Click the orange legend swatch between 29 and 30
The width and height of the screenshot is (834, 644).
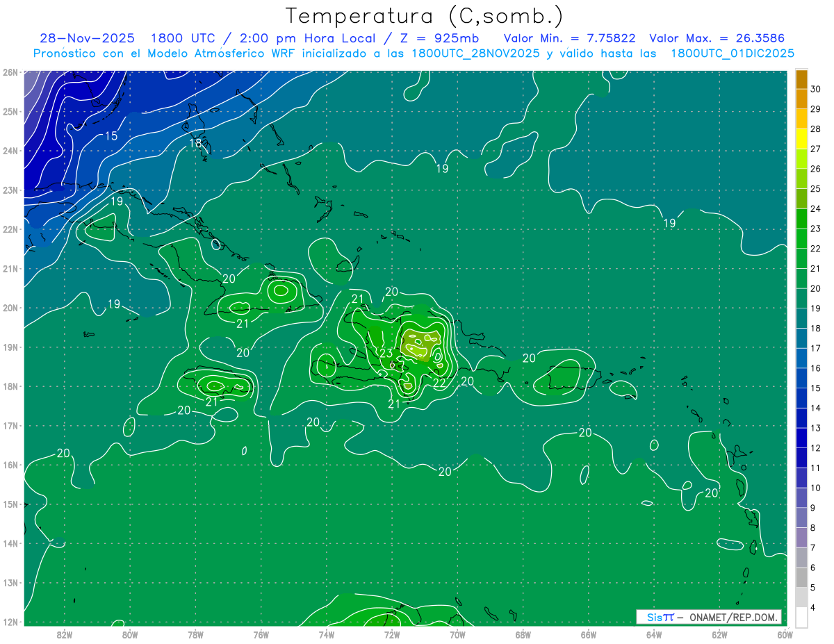pos(801,99)
